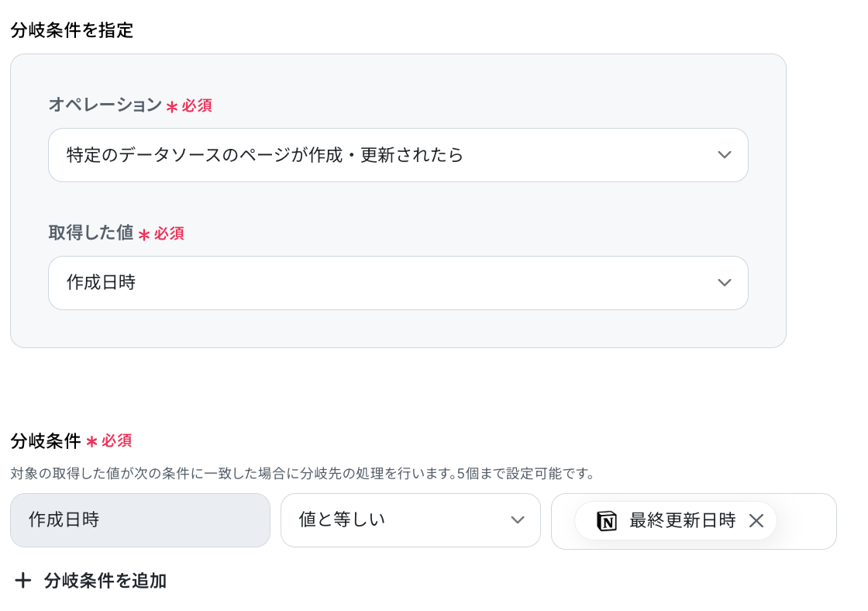The width and height of the screenshot is (868, 611).
Task: Click the red 必須 mark beside オペレーション
Action: pos(197,105)
